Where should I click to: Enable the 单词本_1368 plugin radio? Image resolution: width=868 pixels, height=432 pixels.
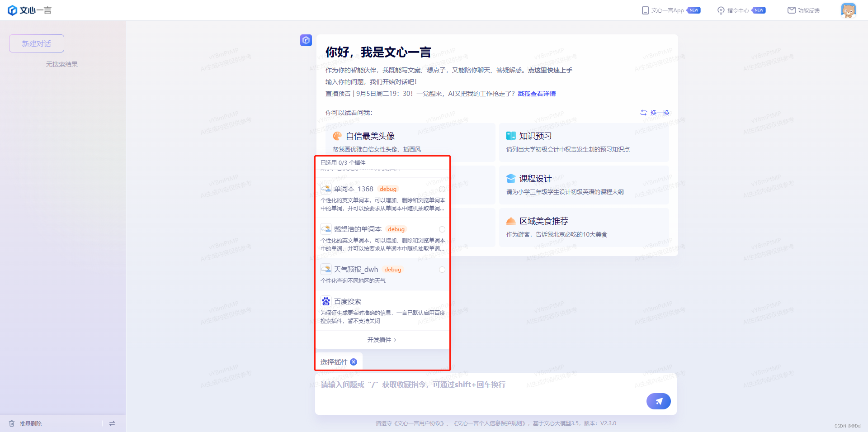click(x=442, y=189)
